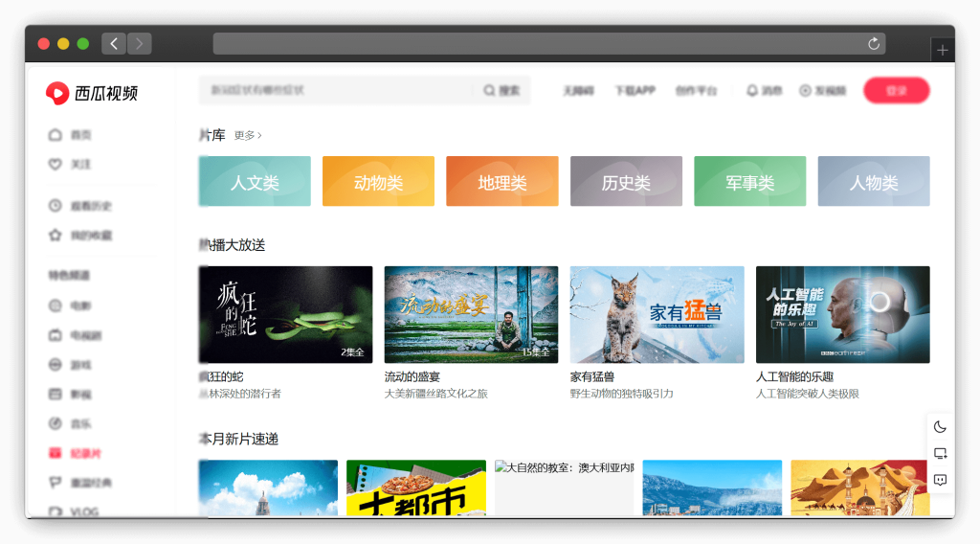Image resolution: width=980 pixels, height=544 pixels.
Task: Go back with browser back arrow
Action: (114, 44)
